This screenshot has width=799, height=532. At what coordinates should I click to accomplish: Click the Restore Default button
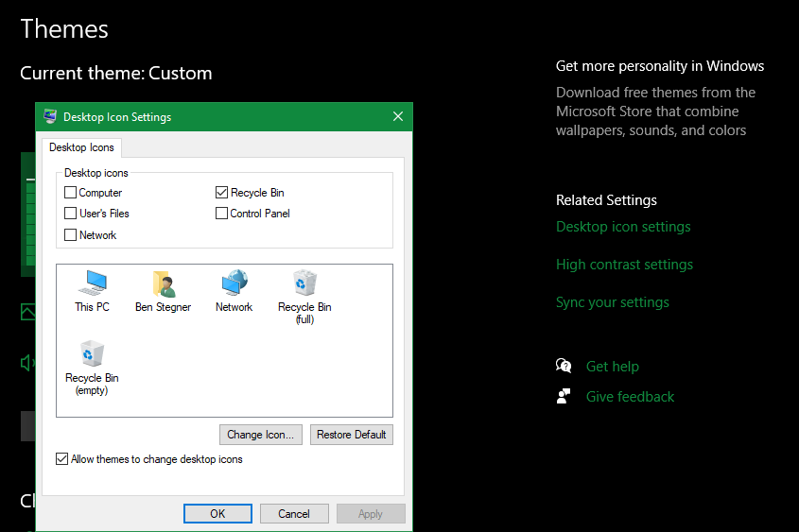(352, 435)
